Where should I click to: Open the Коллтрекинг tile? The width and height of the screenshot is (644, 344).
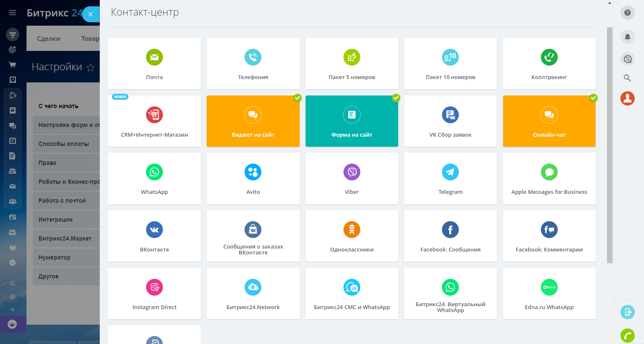549,64
